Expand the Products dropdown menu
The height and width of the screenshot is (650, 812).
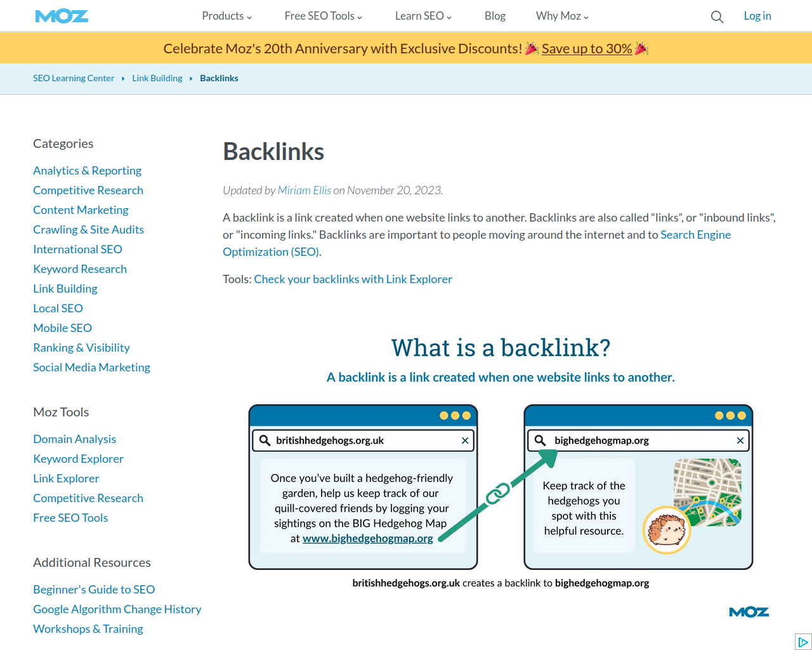(226, 16)
